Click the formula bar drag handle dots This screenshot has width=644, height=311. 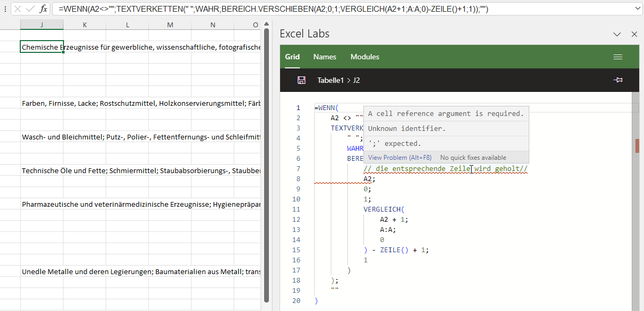click(x=5, y=9)
